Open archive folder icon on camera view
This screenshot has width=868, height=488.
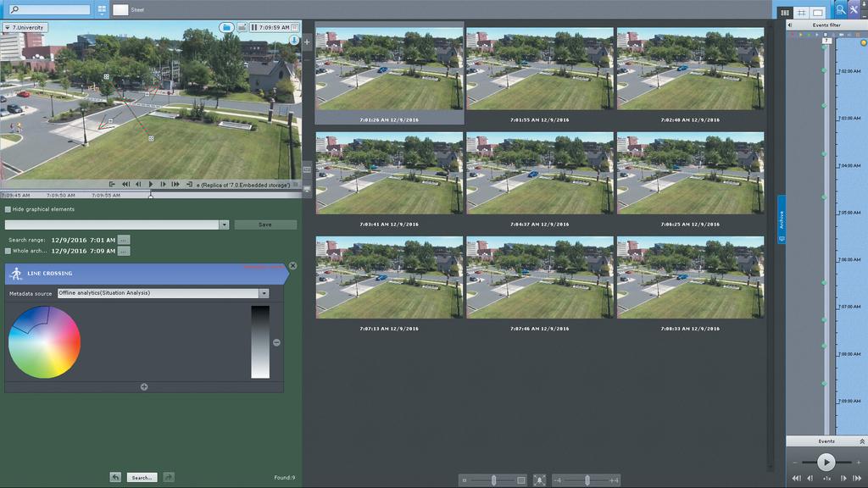(x=226, y=27)
